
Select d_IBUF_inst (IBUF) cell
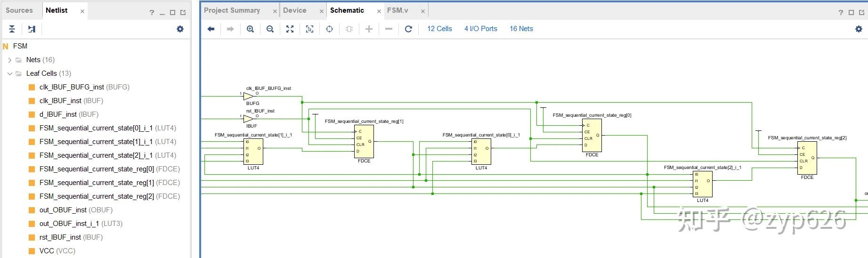(x=69, y=114)
